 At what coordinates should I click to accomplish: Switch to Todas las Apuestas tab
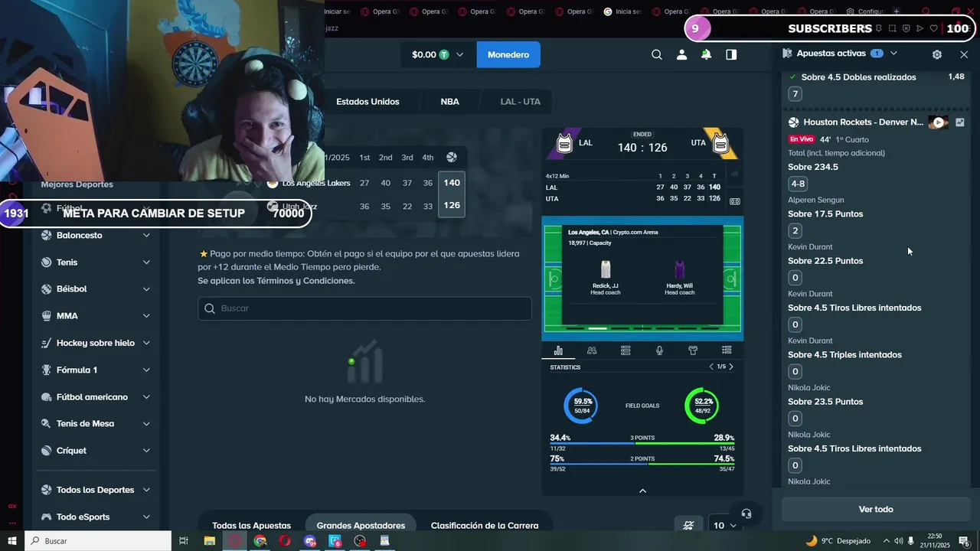tap(251, 526)
